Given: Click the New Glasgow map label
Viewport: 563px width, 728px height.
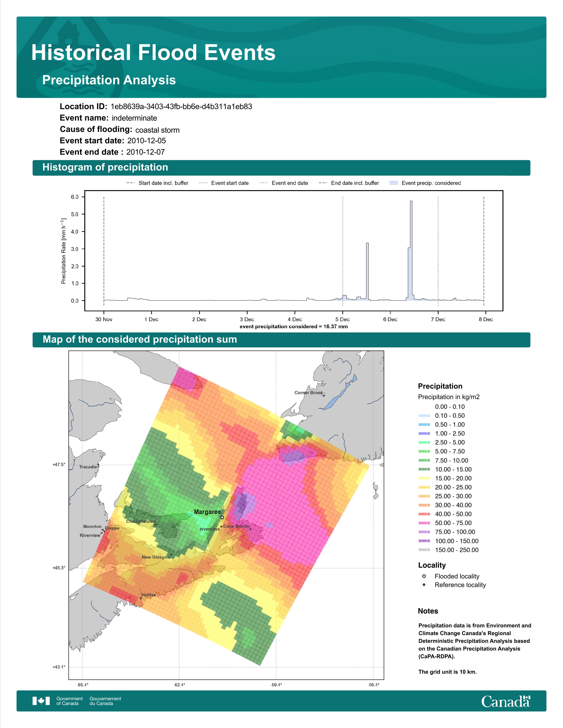Looking at the screenshot, I should (x=156, y=557).
